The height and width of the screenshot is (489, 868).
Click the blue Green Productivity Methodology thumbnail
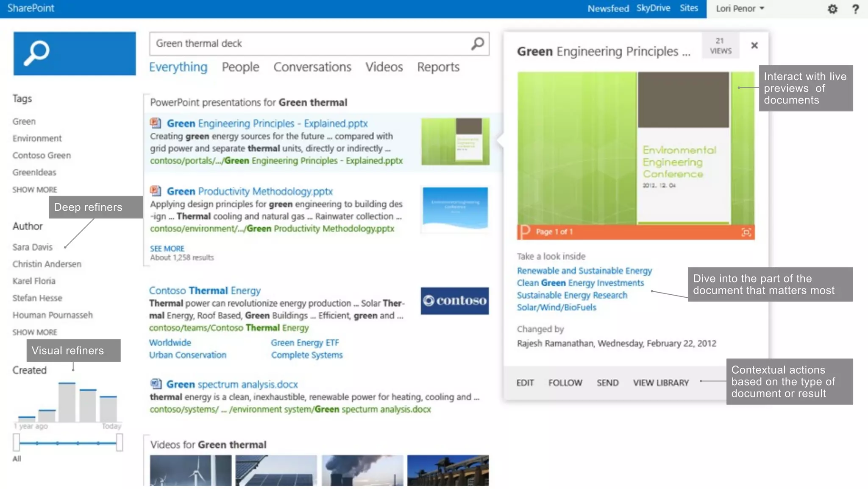455,208
